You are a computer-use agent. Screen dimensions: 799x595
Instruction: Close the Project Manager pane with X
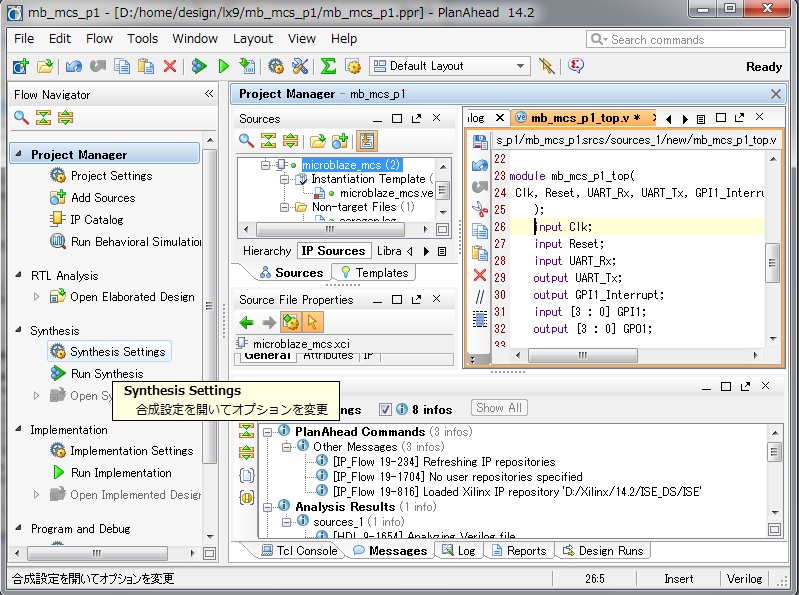point(776,94)
